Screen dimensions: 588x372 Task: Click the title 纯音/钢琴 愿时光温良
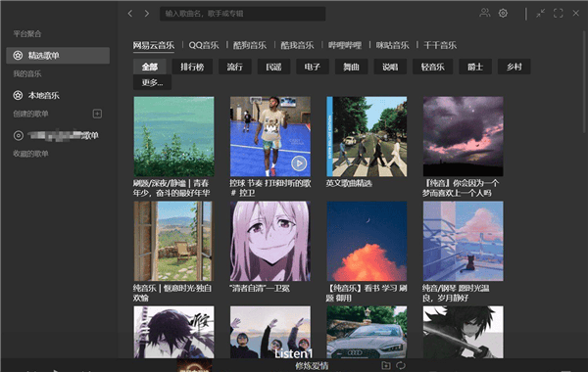coord(456,293)
